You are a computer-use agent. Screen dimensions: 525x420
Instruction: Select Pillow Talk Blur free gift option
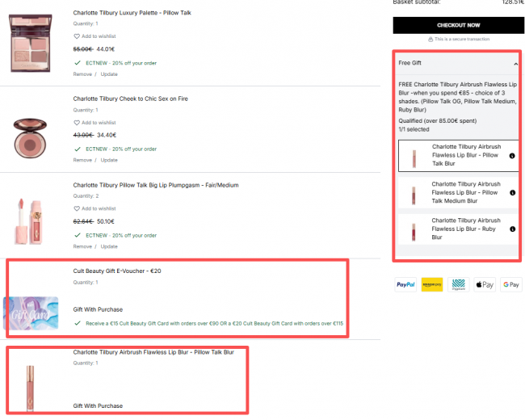click(459, 156)
